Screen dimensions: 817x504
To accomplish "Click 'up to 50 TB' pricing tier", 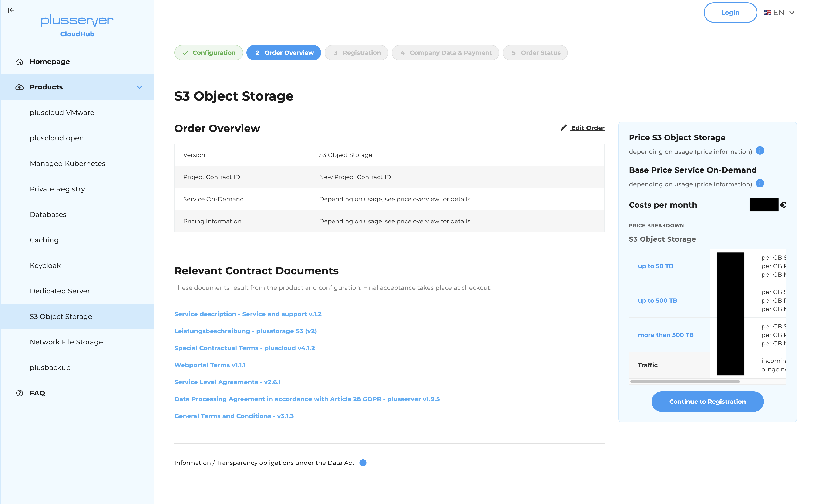I will tap(656, 266).
